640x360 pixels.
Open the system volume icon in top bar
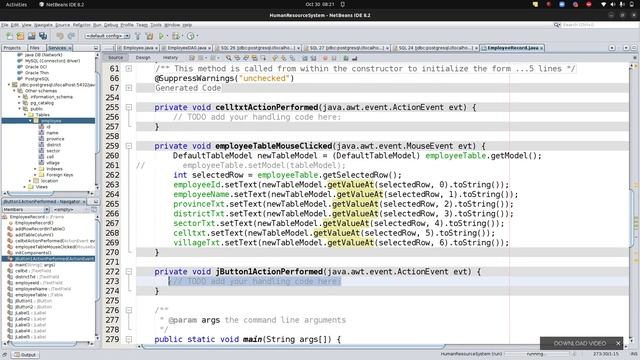tap(613, 4)
